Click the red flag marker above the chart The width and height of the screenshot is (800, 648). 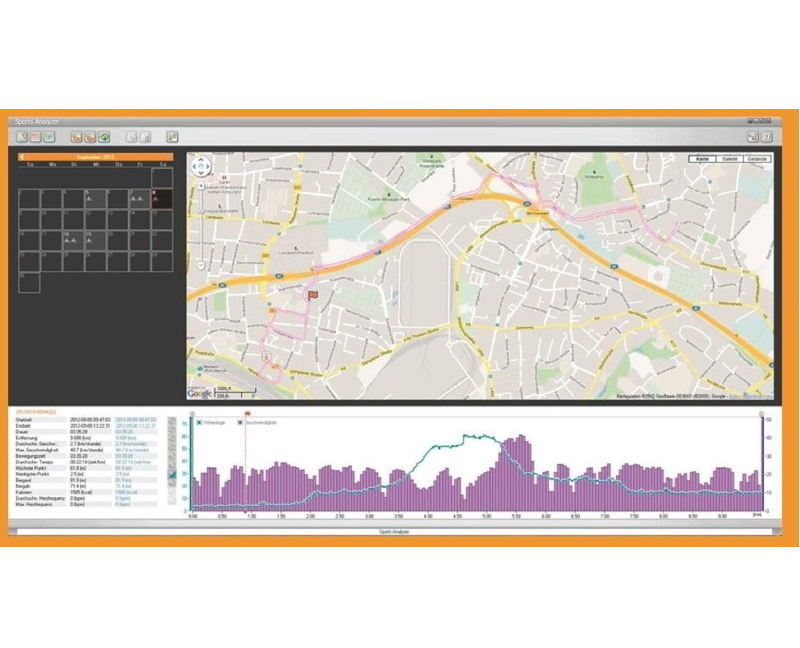(x=247, y=414)
